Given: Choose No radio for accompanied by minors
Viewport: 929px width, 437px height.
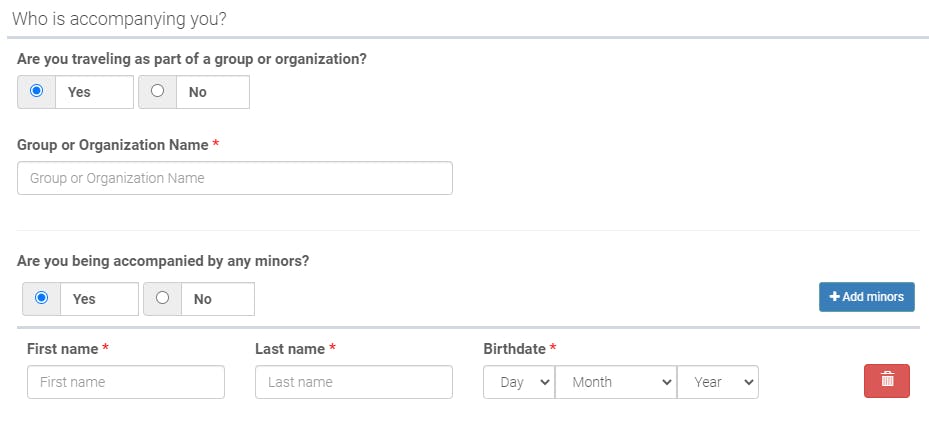Looking at the screenshot, I should coord(162,298).
